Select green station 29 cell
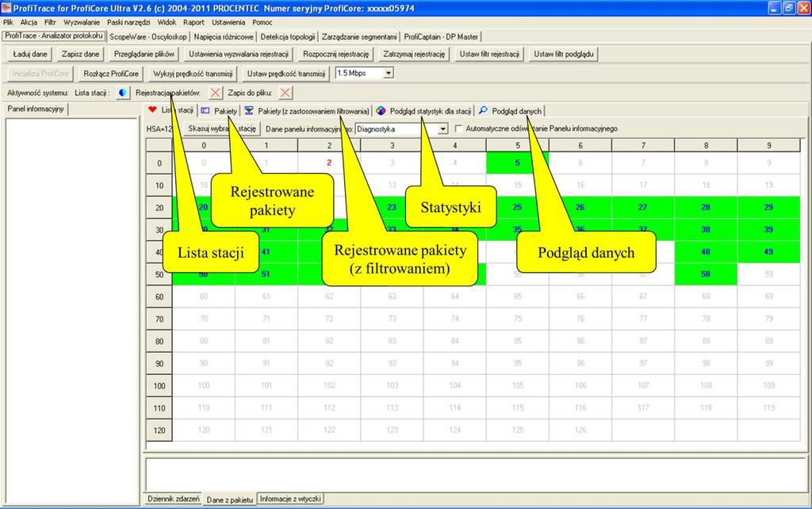 pyautogui.click(x=768, y=207)
